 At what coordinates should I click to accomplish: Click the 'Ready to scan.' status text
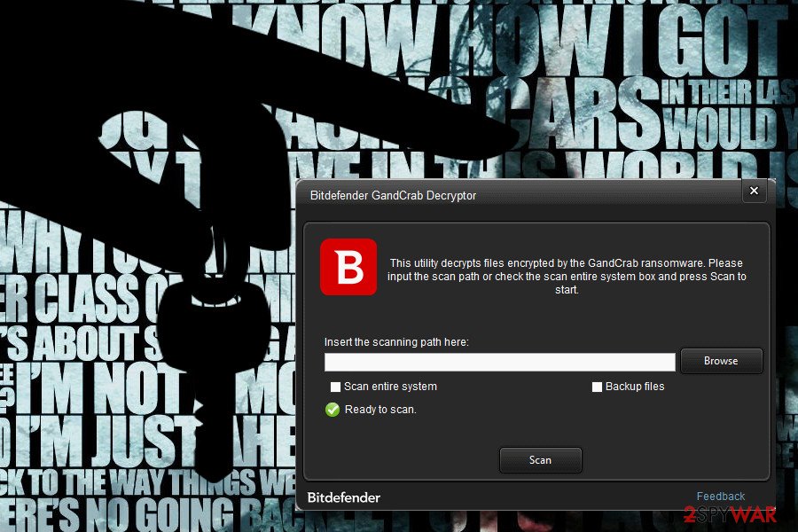pyautogui.click(x=380, y=410)
